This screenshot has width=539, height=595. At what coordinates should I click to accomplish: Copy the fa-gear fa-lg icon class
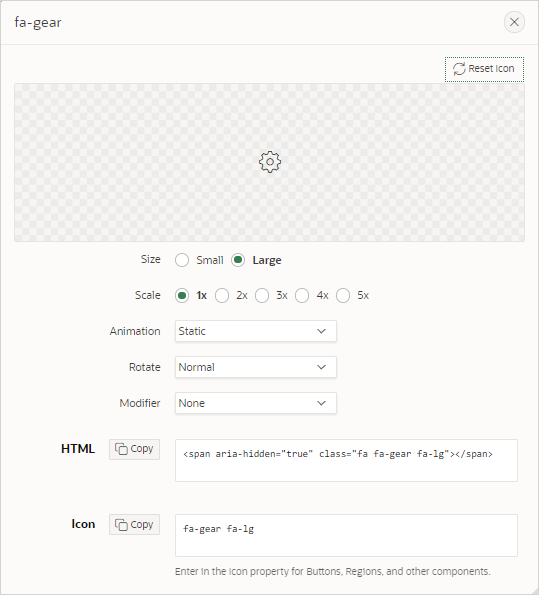coord(134,525)
